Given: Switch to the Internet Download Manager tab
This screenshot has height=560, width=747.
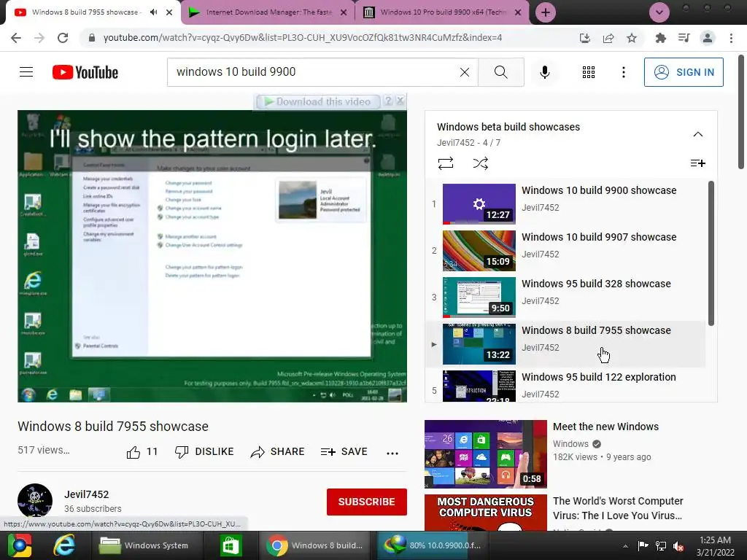Looking at the screenshot, I should 268,12.
